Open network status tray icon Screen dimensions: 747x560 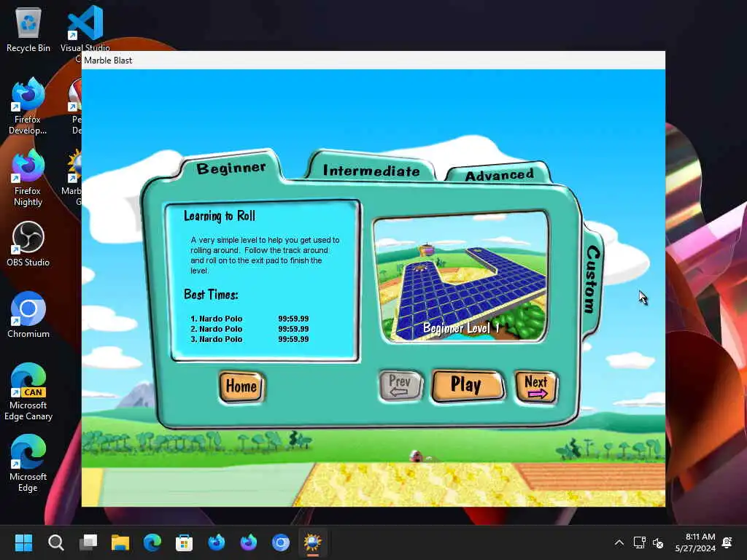tap(639, 542)
